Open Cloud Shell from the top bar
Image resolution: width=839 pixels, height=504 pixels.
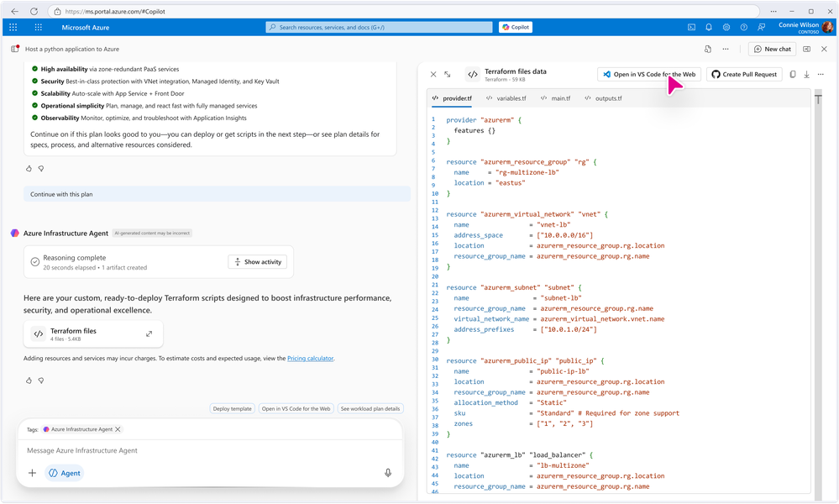[691, 27]
